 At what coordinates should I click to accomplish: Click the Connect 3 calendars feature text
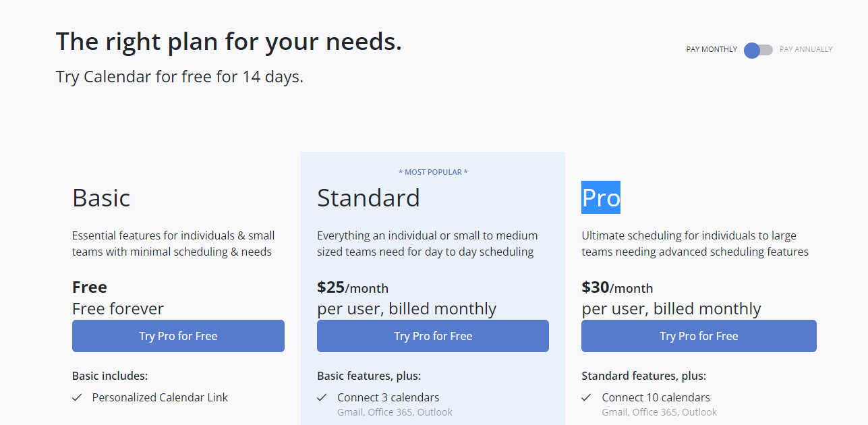[x=388, y=398]
